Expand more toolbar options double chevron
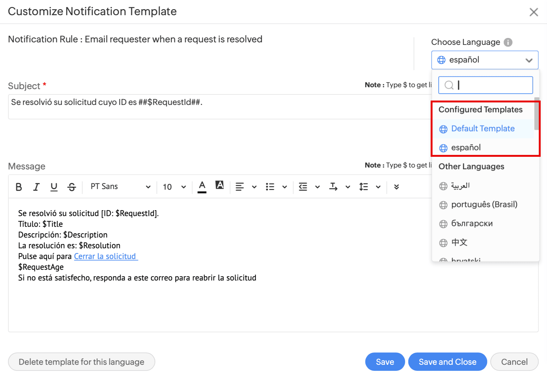Image resolution: width=547 pixels, height=392 pixels. click(396, 187)
